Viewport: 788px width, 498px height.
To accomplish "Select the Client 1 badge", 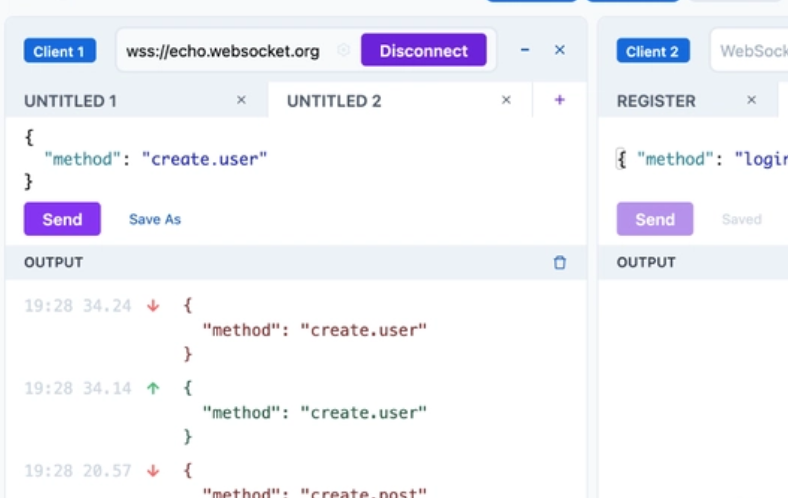I will [60, 51].
